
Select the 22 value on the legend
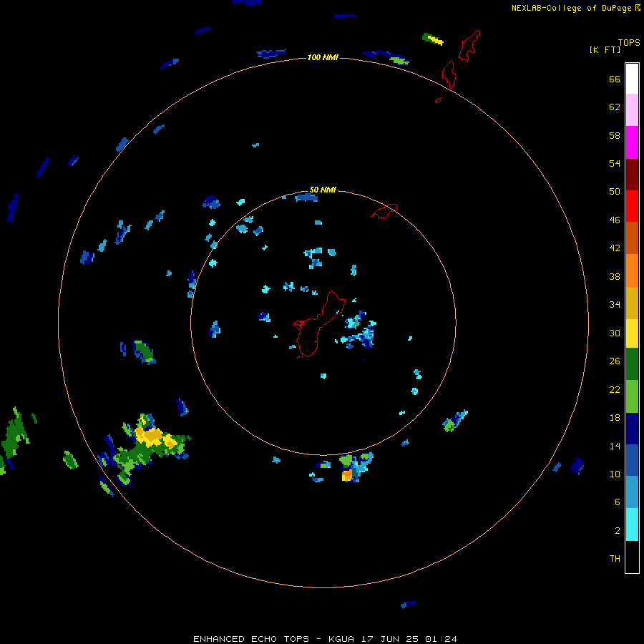tap(615, 389)
